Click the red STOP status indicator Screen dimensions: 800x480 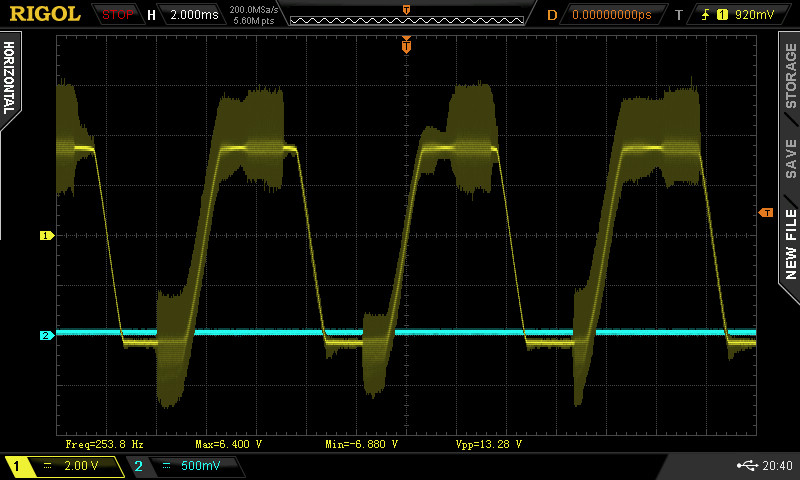pos(118,15)
